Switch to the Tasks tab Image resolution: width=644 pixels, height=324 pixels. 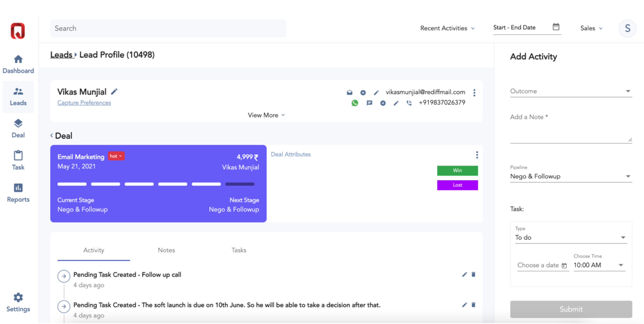pyautogui.click(x=238, y=250)
